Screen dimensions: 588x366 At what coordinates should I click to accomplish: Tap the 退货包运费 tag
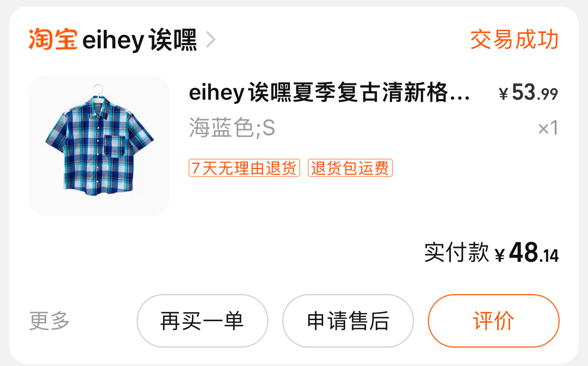[350, 168]
